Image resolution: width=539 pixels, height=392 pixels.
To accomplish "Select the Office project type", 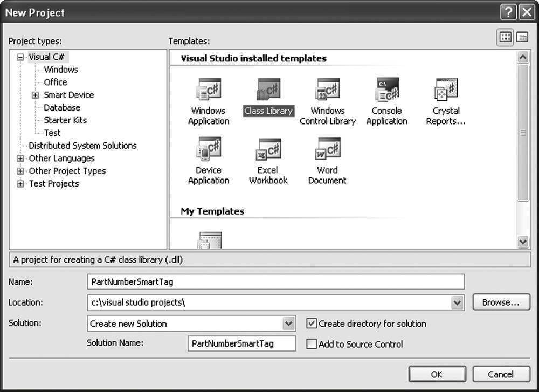I will pos(56,82).
